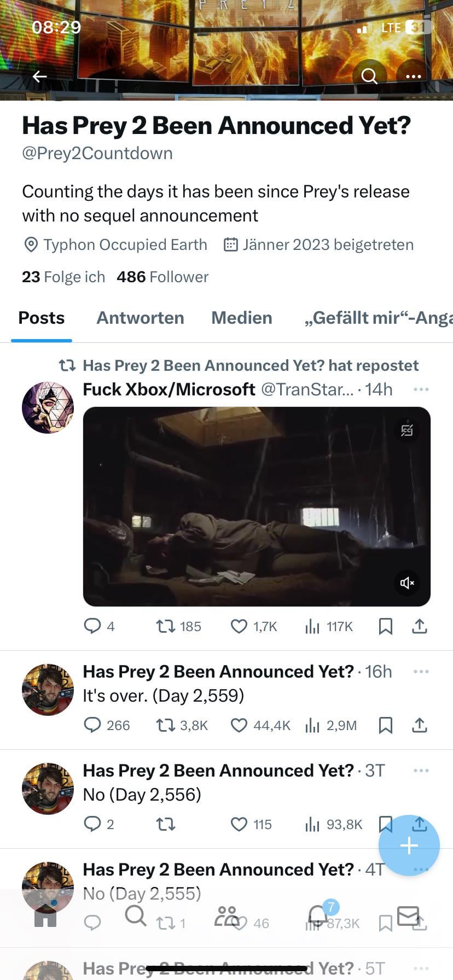Repost the "It's over. (Day 2,559)" post

click(x=165, y=725)
